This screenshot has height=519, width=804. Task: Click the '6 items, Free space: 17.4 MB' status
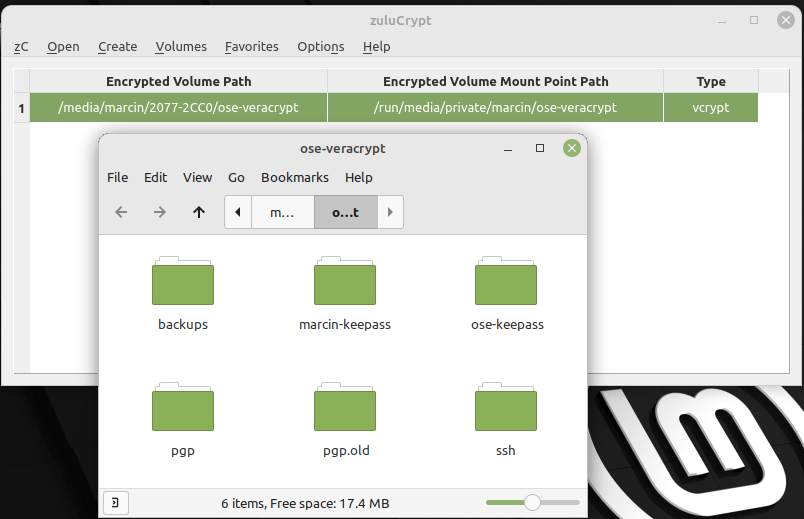click(305, 504)
